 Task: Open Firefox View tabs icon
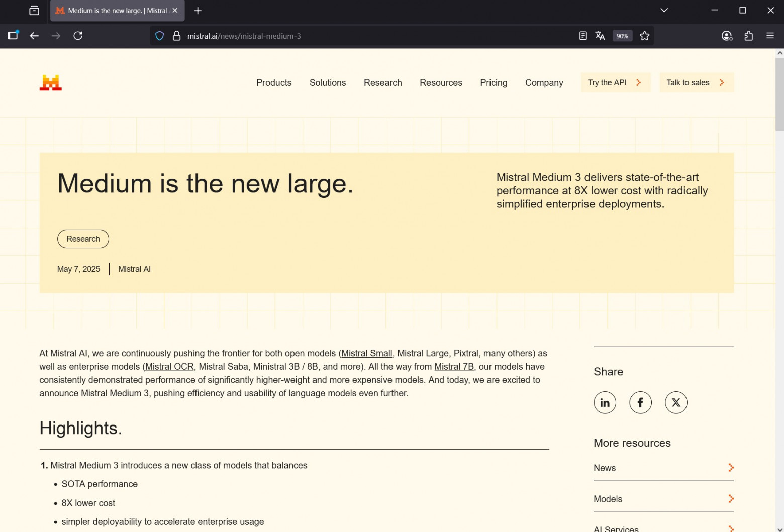point(34,11)
